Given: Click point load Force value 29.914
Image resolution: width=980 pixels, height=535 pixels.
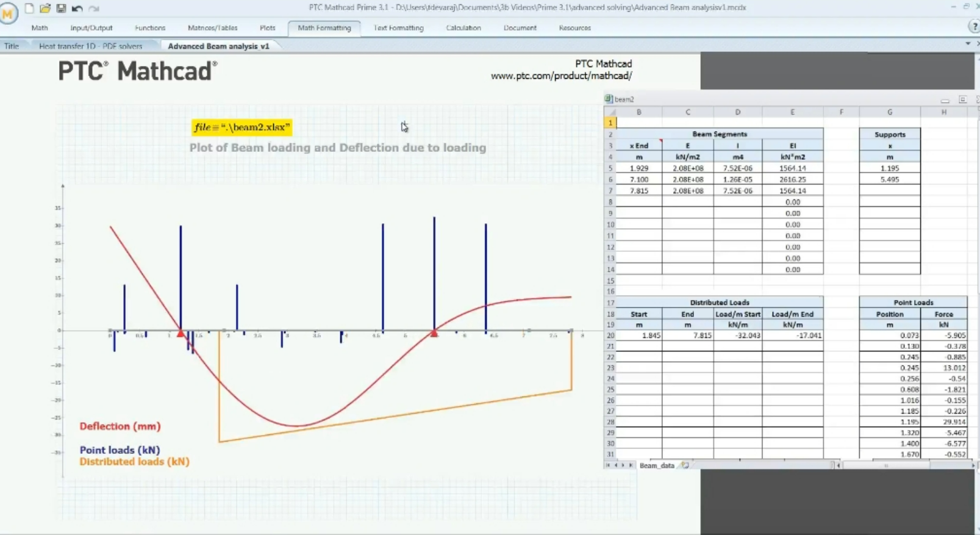Looking at the screenshot, I should click(944, 422).
